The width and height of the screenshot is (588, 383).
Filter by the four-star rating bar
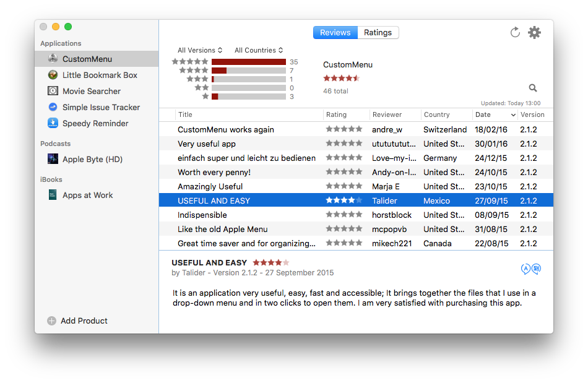(249, 71)
